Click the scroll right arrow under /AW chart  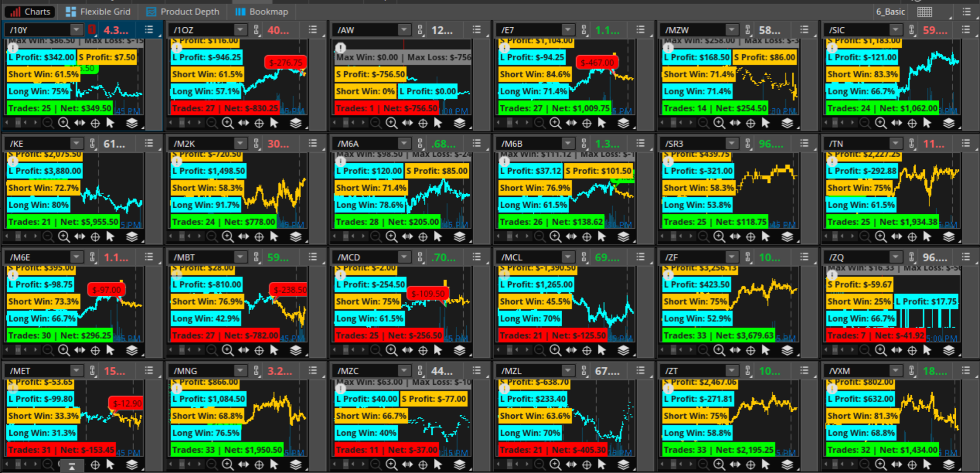coord(363,123)
